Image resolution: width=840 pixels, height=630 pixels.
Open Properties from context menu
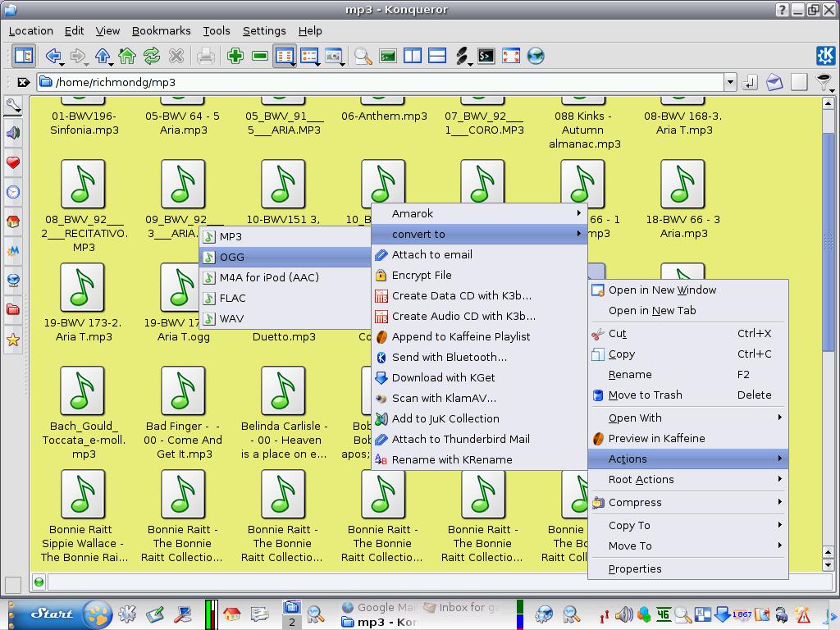[688, 569]
